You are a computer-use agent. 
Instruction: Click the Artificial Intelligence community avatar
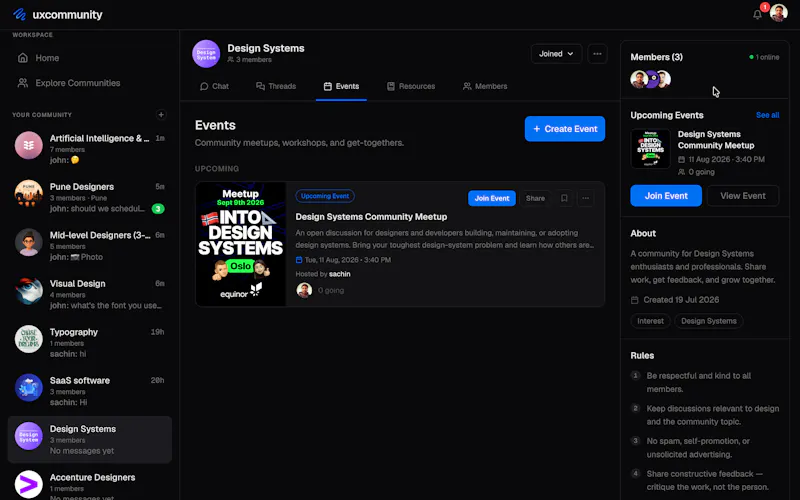coord(29,145)
